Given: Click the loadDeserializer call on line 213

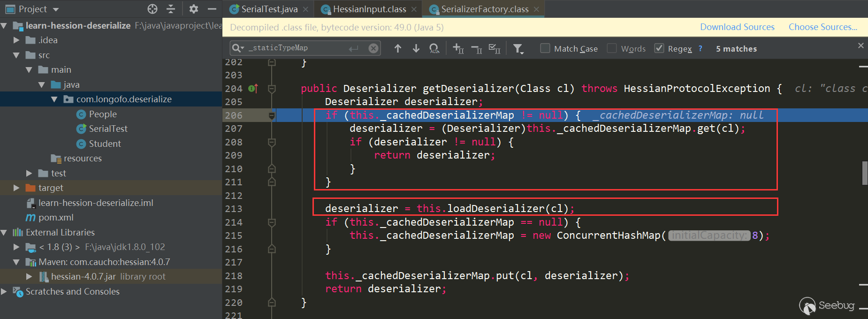Looking at the screenshot, I should pos(495,209).
